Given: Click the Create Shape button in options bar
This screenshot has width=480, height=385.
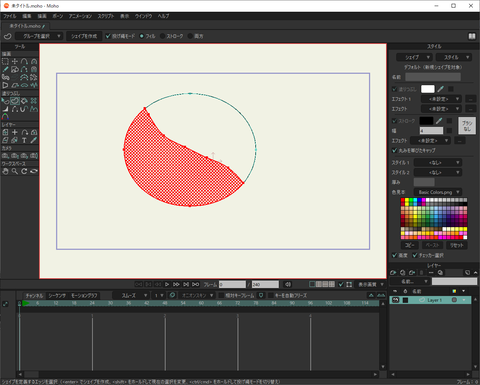Looking at the screenshot, I should pos(84,36).
